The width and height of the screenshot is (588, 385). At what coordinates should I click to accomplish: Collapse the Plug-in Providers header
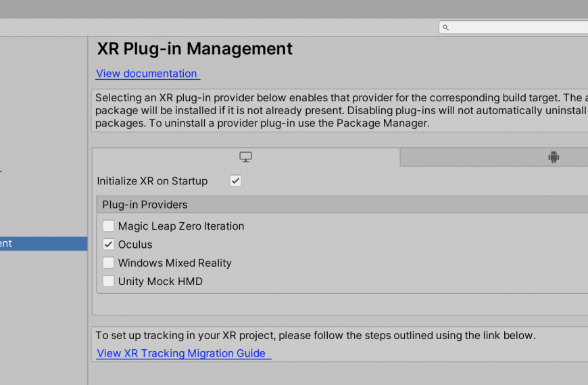(342, 205)
